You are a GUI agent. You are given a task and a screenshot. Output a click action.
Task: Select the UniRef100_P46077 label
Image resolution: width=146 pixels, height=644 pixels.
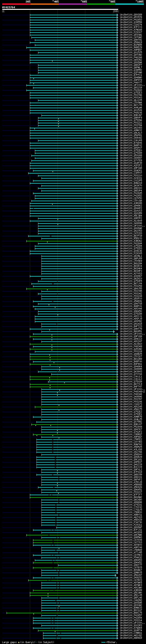click(131, 82)
